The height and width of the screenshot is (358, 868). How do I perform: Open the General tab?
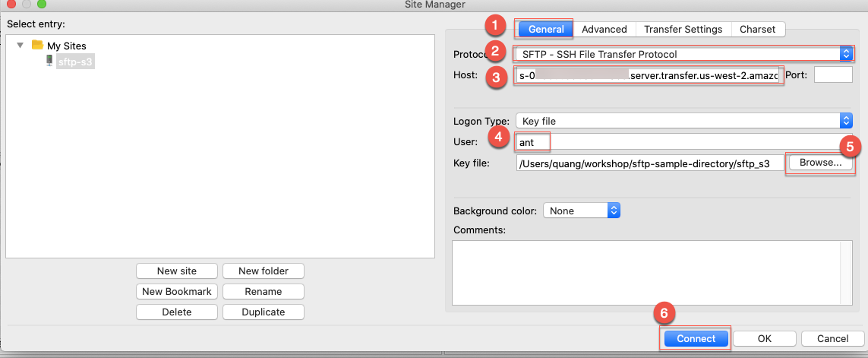(545, 30)
